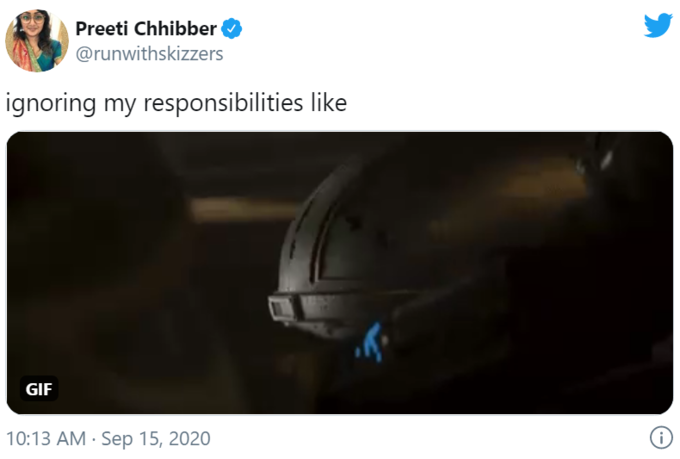Open Preeti Chhibber's profile picture

(x=37, y=41)
